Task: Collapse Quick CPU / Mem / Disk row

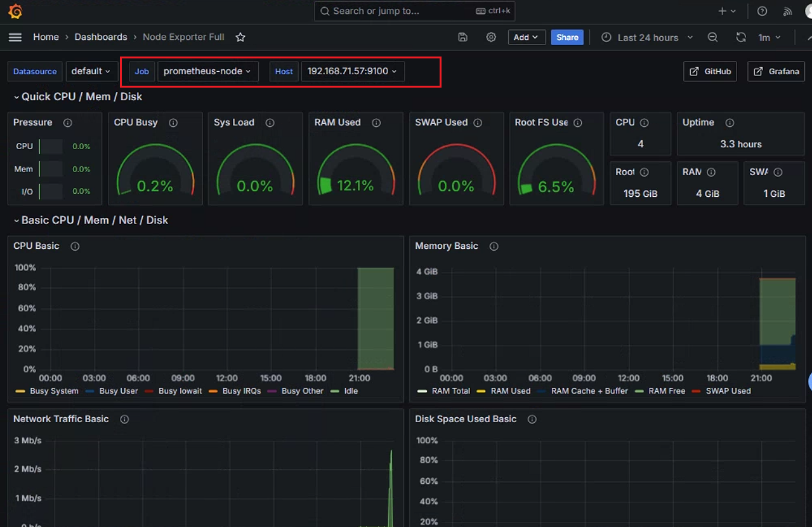Action: (x=78, y=97)
